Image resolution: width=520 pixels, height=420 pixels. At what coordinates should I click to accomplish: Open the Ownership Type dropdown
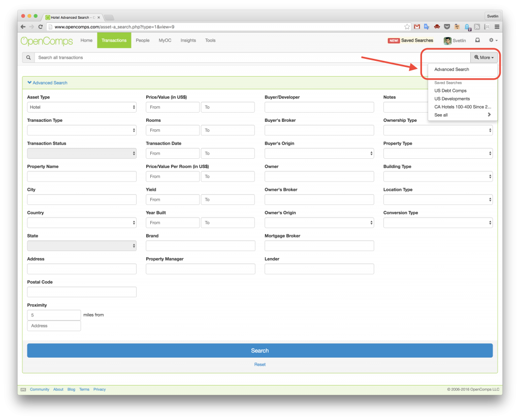click(x=438, y=130)
